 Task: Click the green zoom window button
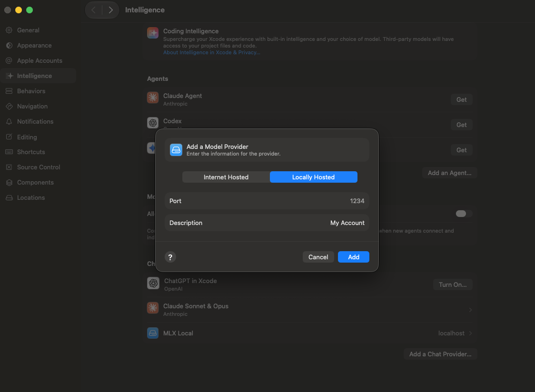pyautogui.click(x=30, y=10)
